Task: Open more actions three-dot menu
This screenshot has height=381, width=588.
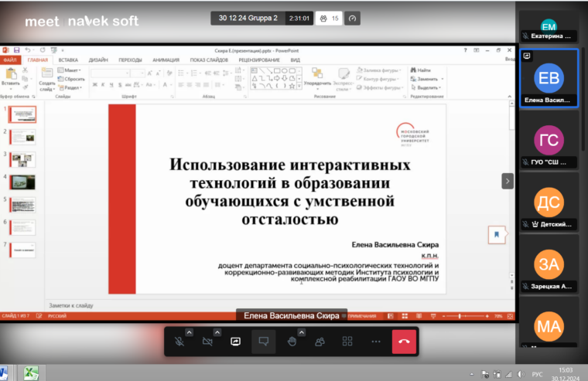Action: [376, 341]
